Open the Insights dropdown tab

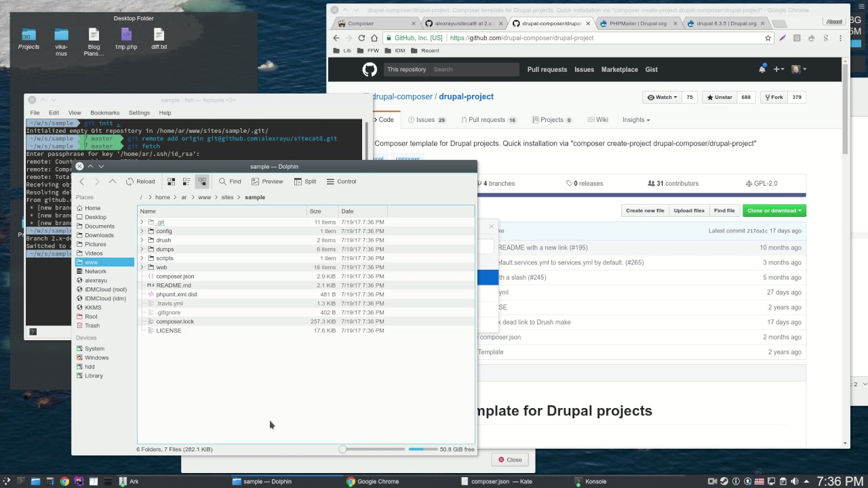636,120
